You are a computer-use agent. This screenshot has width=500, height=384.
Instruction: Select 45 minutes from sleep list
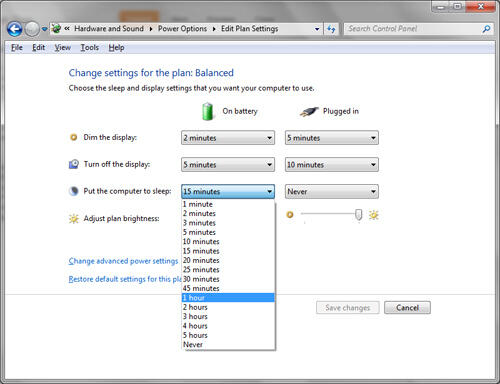pyautogui.click(x=228, y=288)
